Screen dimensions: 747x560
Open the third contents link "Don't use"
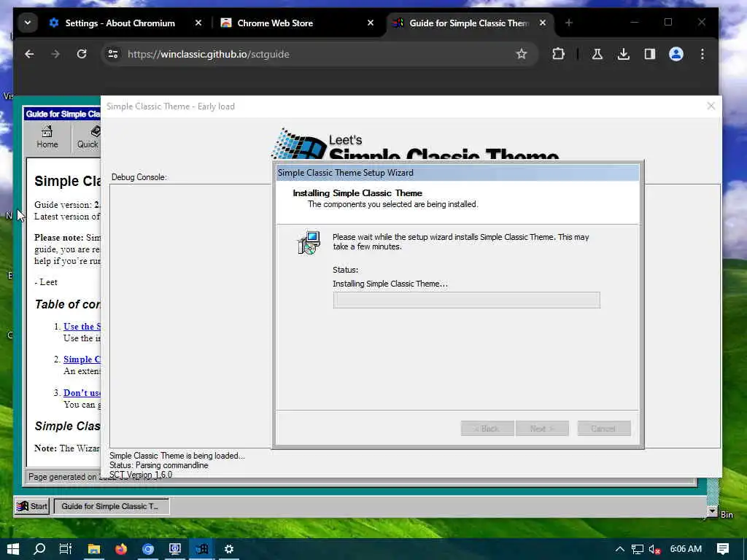point(82,393)
